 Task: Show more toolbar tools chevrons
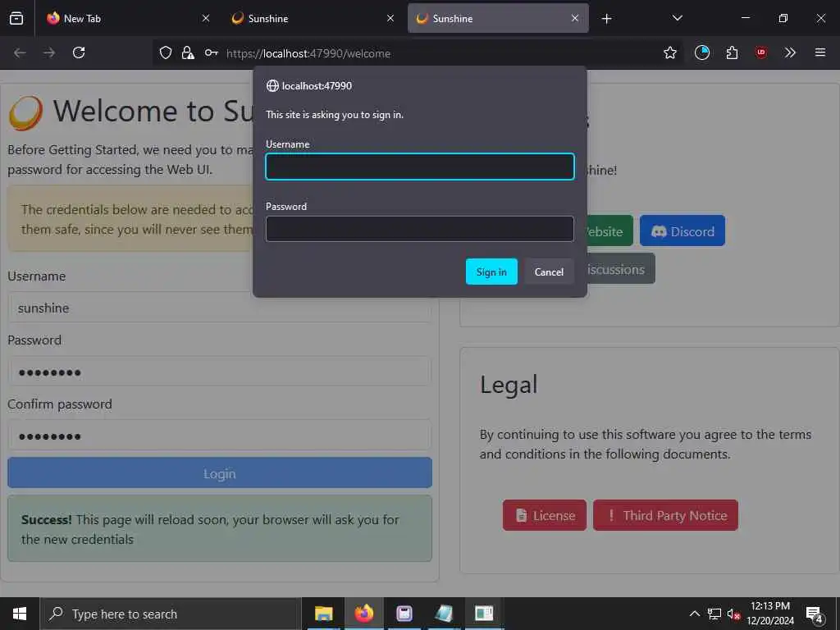(790, 52)
